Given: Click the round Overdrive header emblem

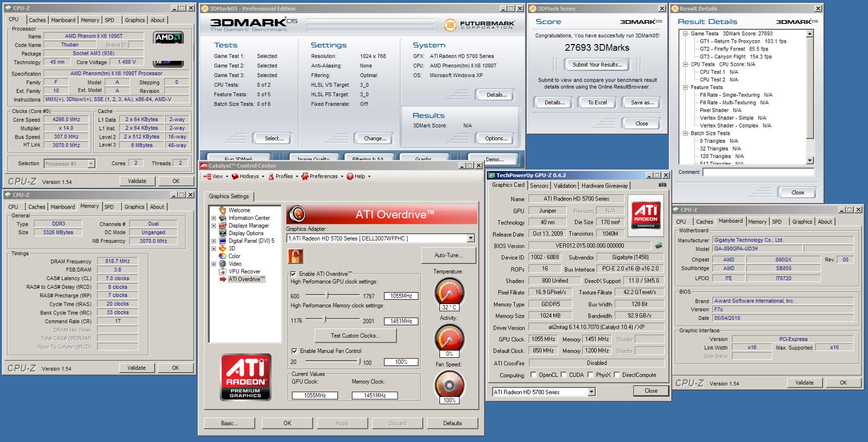Looking at the screenshot, I should coord(297,214).
